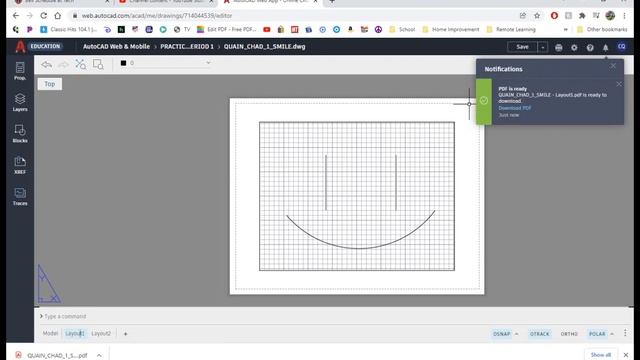
Task: Select the zoom window tool
Action: pos(98,64)
